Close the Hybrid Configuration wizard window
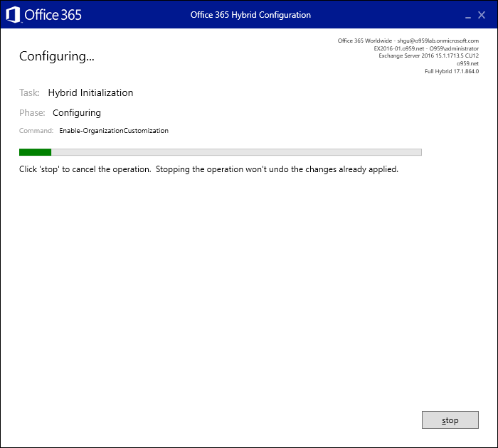Image resolution: width=498 pixels, height=448 pixels. [x=482, y=15]
